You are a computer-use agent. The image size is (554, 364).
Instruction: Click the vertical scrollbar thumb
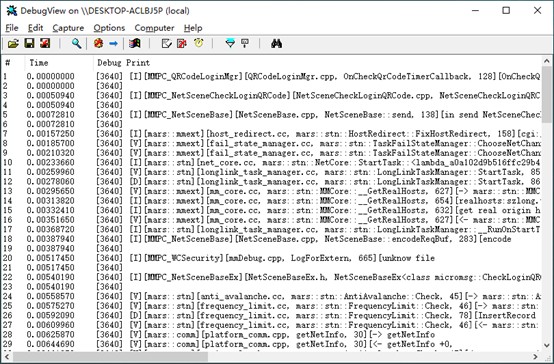pyautogui.click(x=547, y=94)
